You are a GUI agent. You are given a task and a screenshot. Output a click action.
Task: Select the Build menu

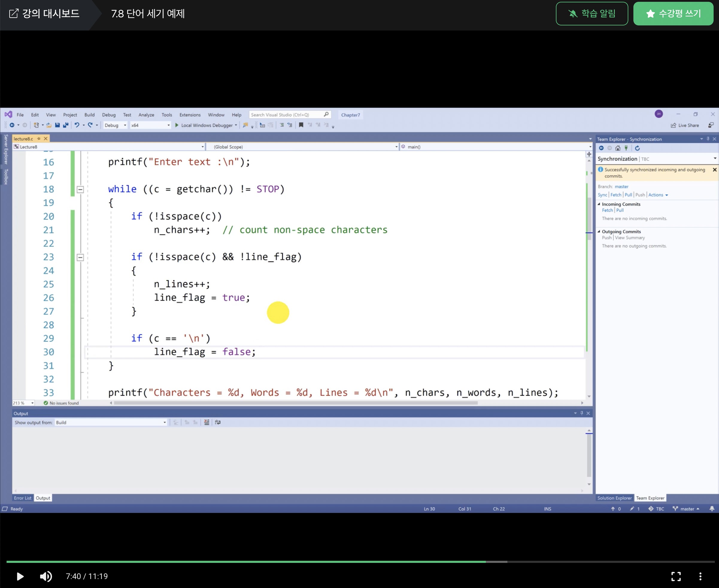[88, 115]
